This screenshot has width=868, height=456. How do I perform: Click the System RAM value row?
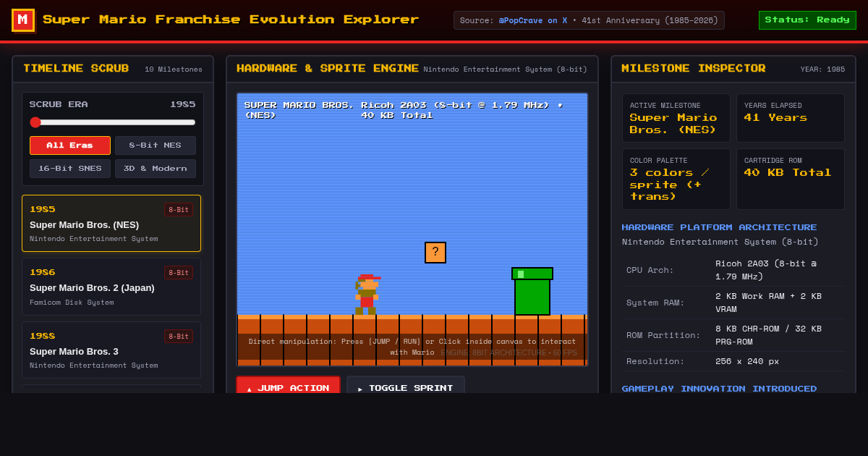733,303
